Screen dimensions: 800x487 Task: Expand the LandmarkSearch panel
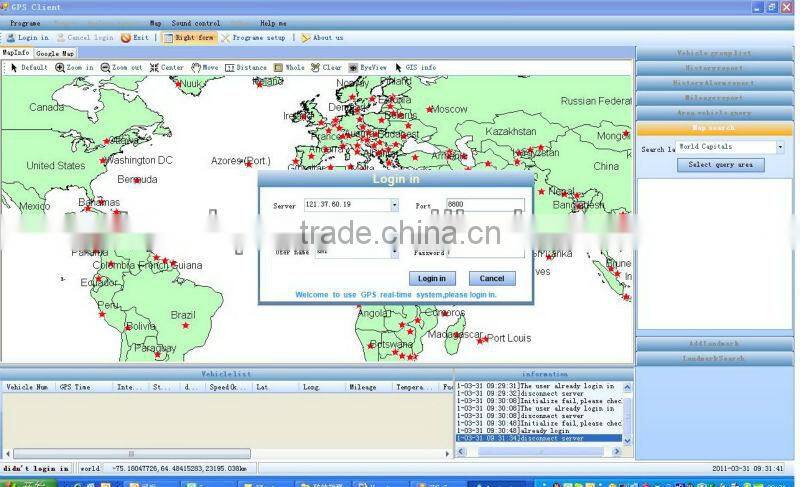pos(714,358)
